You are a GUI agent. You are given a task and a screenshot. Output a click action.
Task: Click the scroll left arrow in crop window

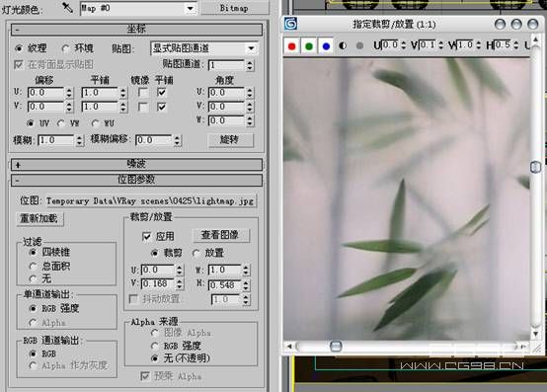coord(289,347)
